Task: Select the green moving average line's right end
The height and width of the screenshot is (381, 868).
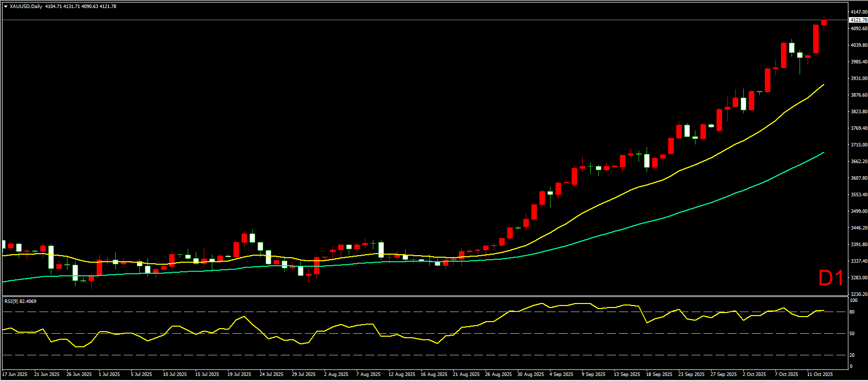Action: (x=823, y=153)
